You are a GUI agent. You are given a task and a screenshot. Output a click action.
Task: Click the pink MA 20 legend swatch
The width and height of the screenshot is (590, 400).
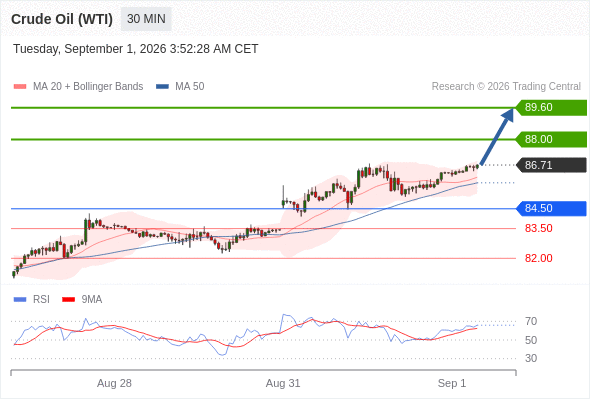tap(20, 87)
